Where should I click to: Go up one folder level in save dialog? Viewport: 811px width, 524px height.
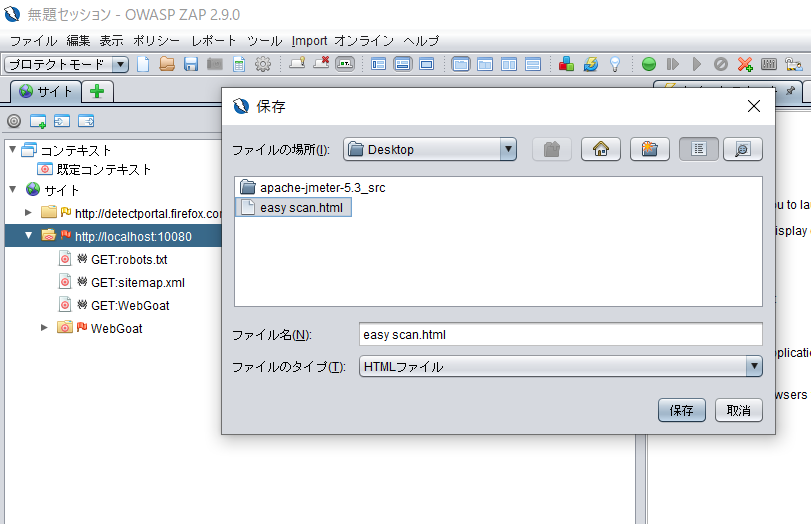click(552, 149)
